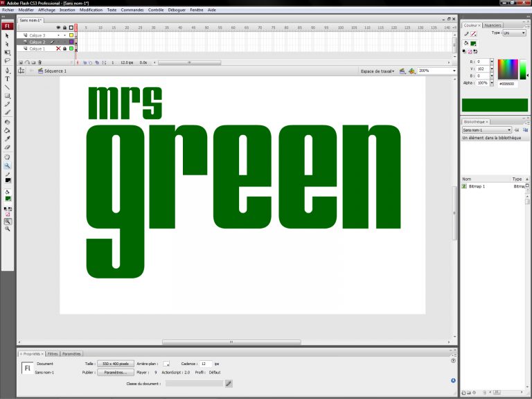Expand the Espace de travail menu
532x399 pixels.
[x=378, y=71]
